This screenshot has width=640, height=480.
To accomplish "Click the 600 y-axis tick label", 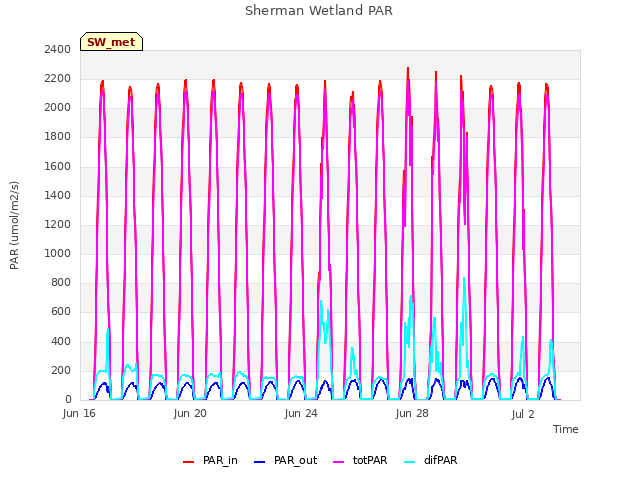I will click(61, 312).
